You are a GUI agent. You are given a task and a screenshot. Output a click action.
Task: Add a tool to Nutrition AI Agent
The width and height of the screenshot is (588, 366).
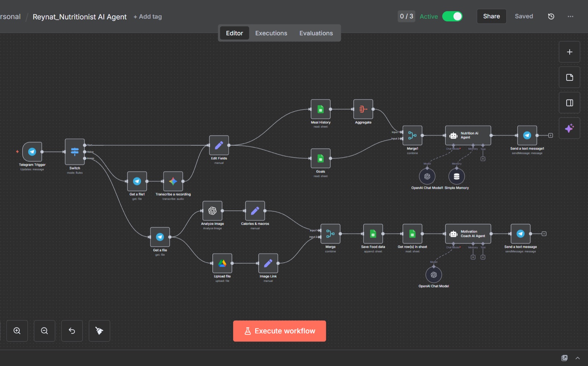point(483,159)
